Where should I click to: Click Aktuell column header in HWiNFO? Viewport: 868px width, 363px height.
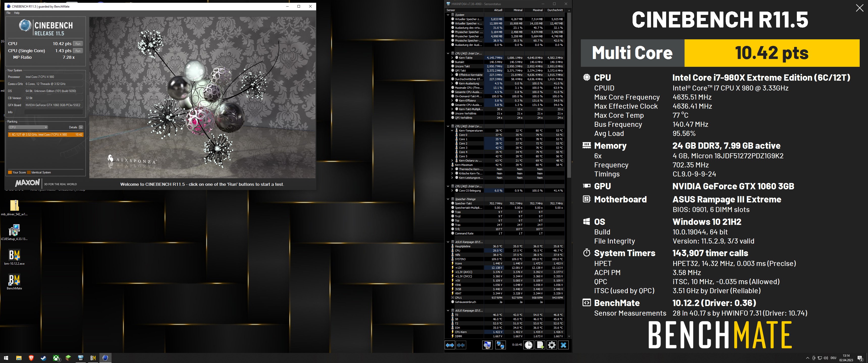(x=494, y=10)
